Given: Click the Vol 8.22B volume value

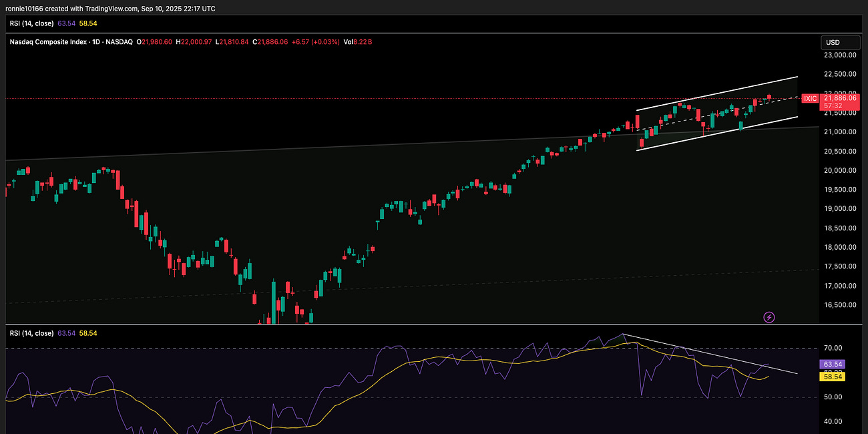Looking at the screenshot, I should (358, 41).
